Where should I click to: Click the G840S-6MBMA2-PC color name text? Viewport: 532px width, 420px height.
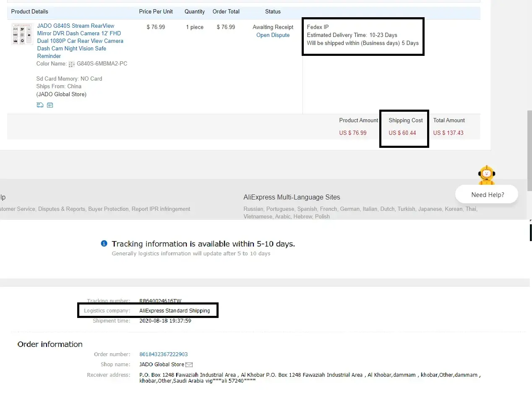coord(102,64)
